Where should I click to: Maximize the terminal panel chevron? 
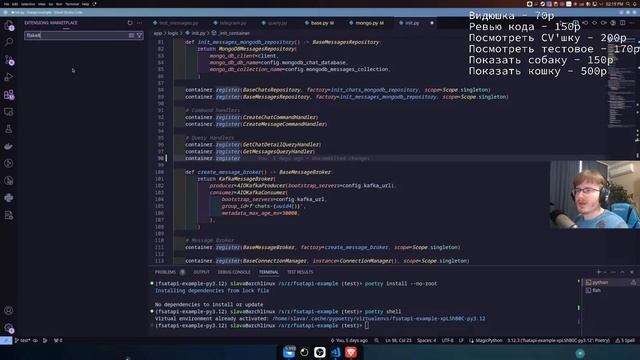622,272
